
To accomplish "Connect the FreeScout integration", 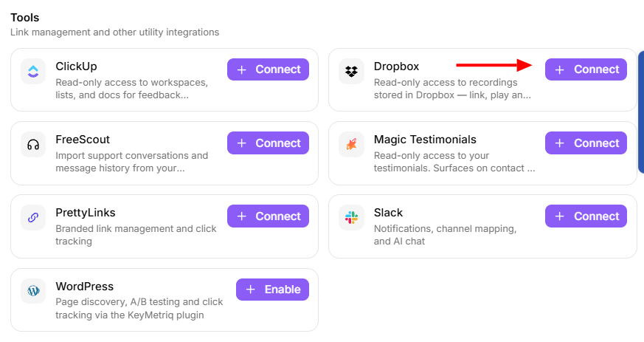I will [x=269, y=143].
